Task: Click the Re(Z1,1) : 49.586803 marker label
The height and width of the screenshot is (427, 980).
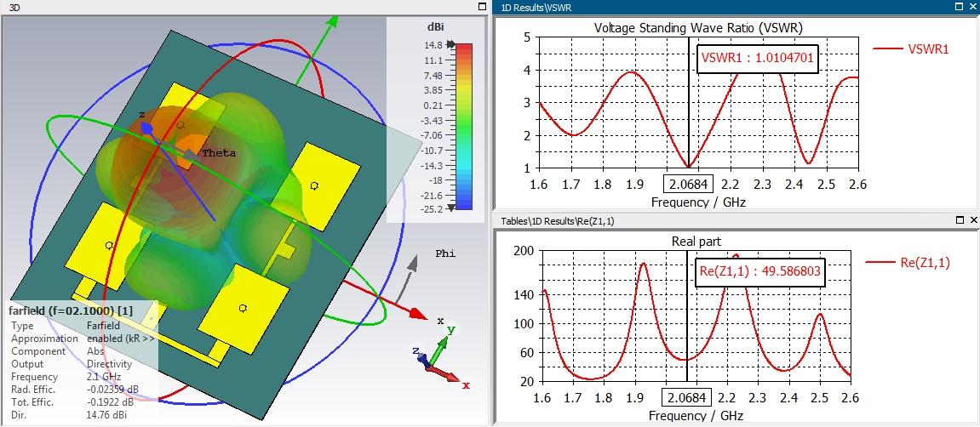Action: (x=759, y=271)
